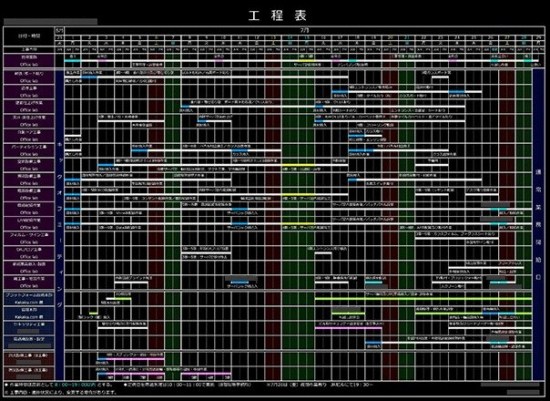This screenshot has height=401, width=550.
Task: Click Office lab under the パーティション工事 label
Action: 29,154
